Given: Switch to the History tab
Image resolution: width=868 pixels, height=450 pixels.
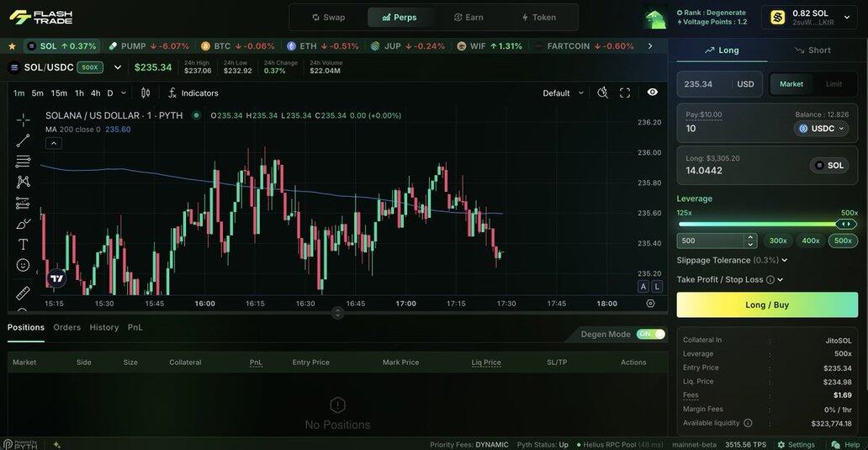Looking at the screenshot, I should [104, 327].
